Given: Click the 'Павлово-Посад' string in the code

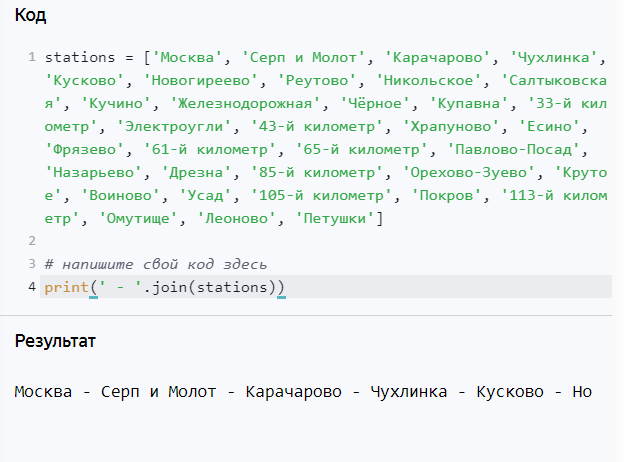Looking at the screenshot, I should (513, 150).
